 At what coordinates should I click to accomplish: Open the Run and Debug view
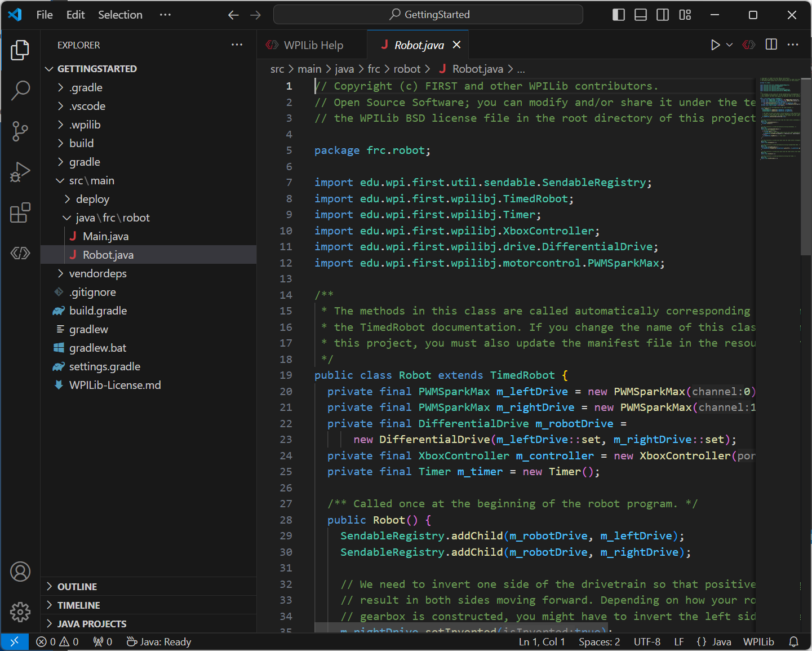tap(20, 172)
